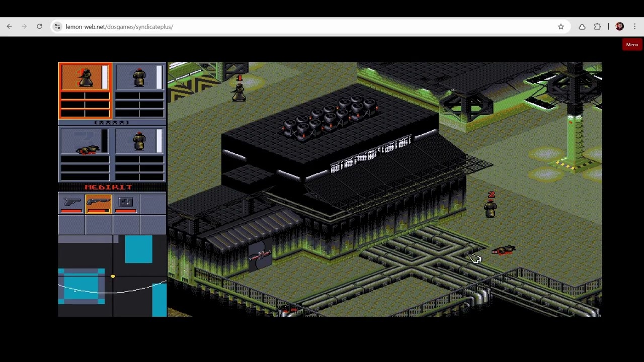Adjust agent 1's bottom intelligence bar
This screenshot has width=644, height=362.
click(85, 113)
